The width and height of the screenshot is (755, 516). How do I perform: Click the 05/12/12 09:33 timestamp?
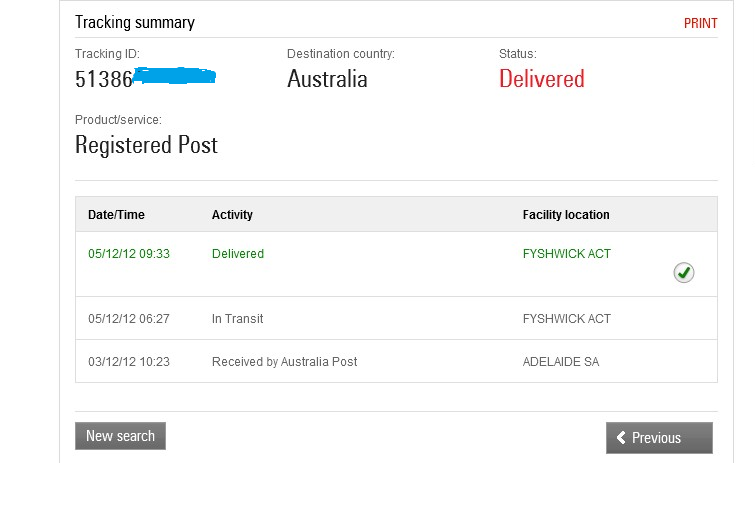tap(129, 254)
